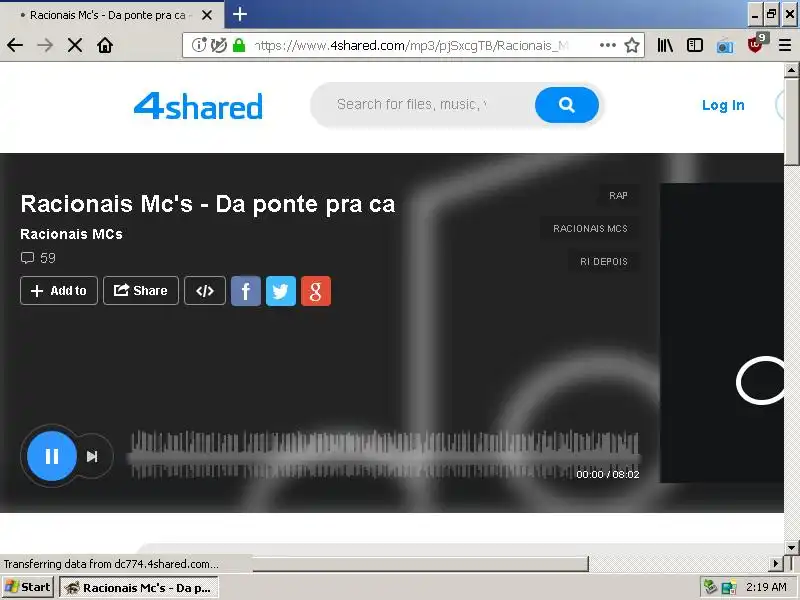This screenshot has height=600, width=800.
Task: Toggle the sidebar view icon
Action: (x=695, y=45)
